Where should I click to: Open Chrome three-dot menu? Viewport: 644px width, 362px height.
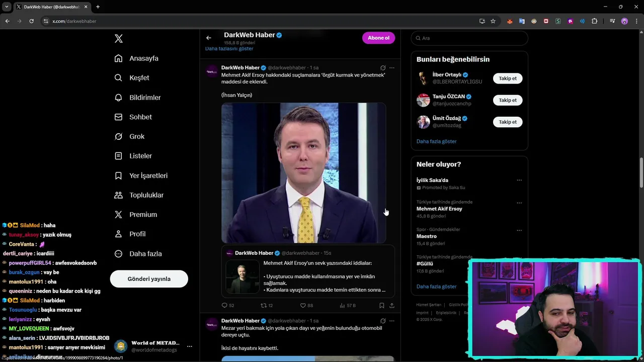[x=636, y=21]
